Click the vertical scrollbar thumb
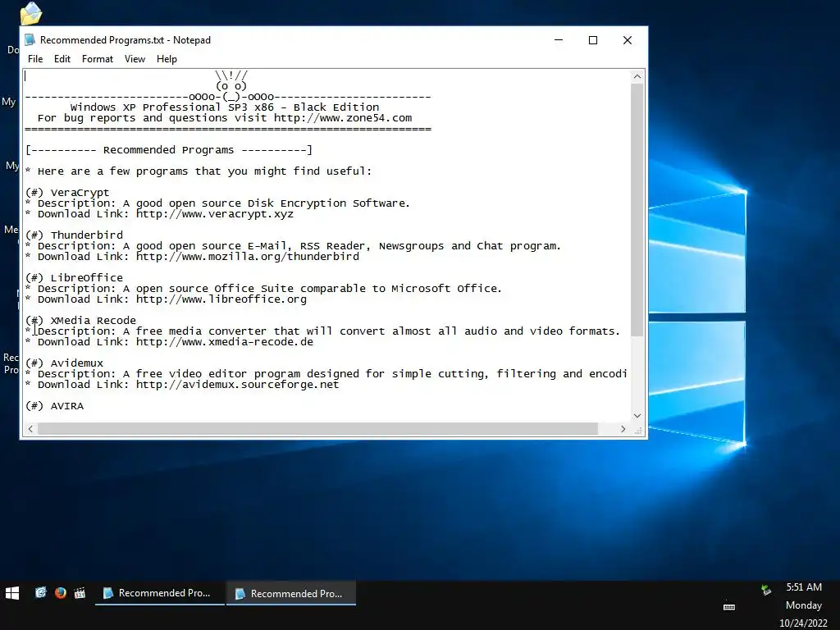The height and width of the screenshot is (630, 840). tap(637, 210)
